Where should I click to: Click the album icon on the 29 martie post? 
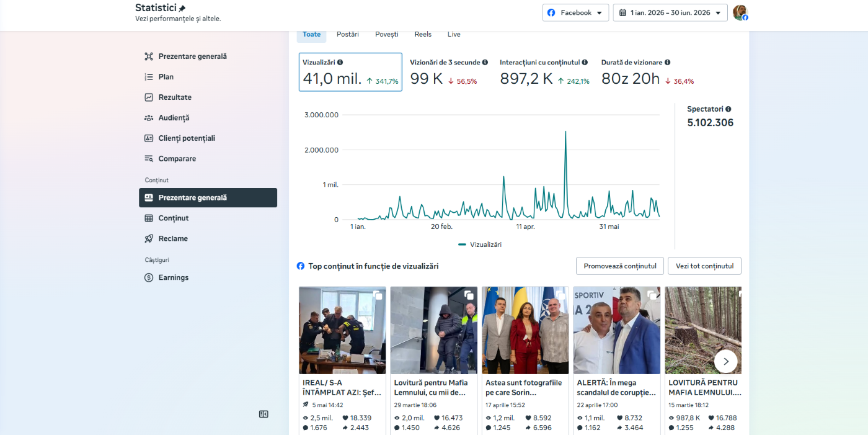click(x=469, y=295)
